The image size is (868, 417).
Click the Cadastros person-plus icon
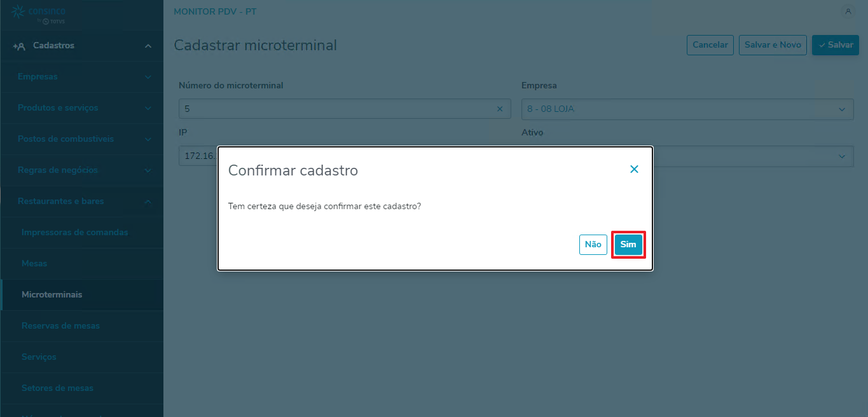[19, 46]
